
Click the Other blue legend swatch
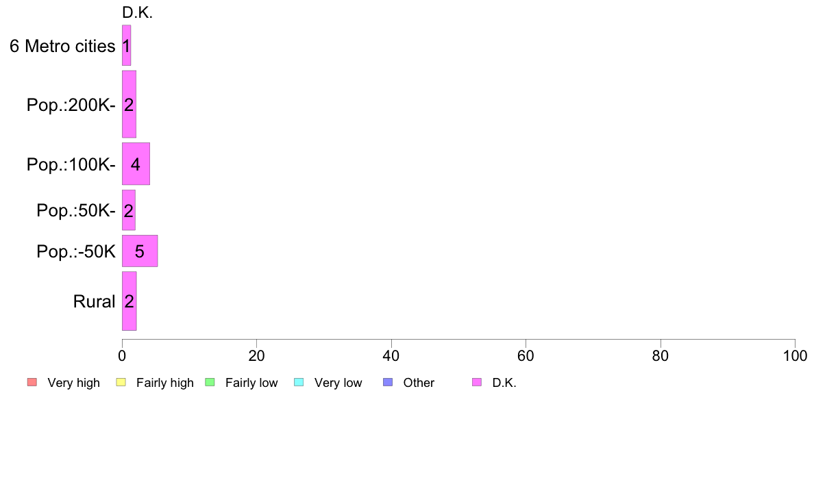[x=388, y=383]
